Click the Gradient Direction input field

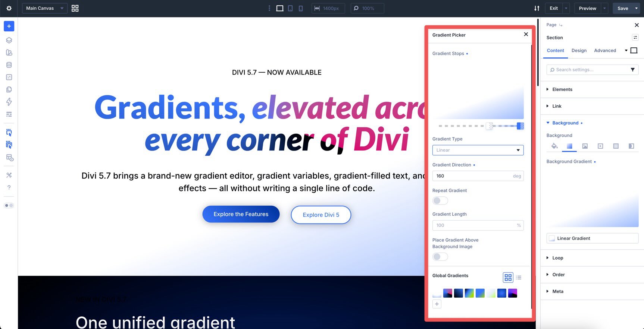tap(478, 176)
